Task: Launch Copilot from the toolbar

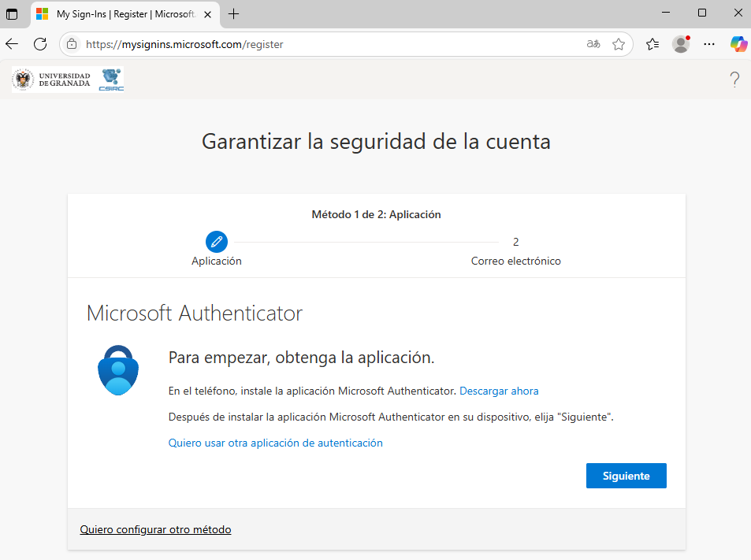Action: 738,44
